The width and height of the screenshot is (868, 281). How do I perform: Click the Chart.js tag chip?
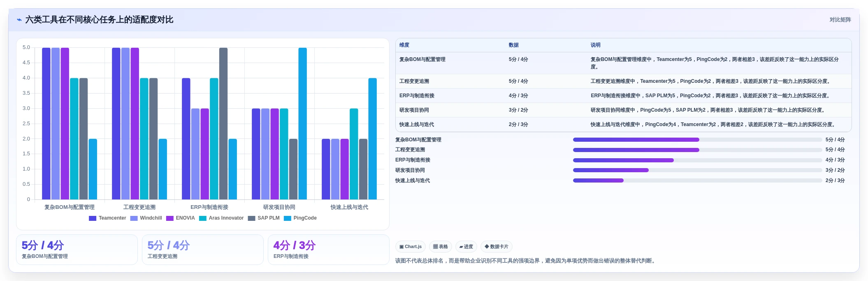pos(411,247)
